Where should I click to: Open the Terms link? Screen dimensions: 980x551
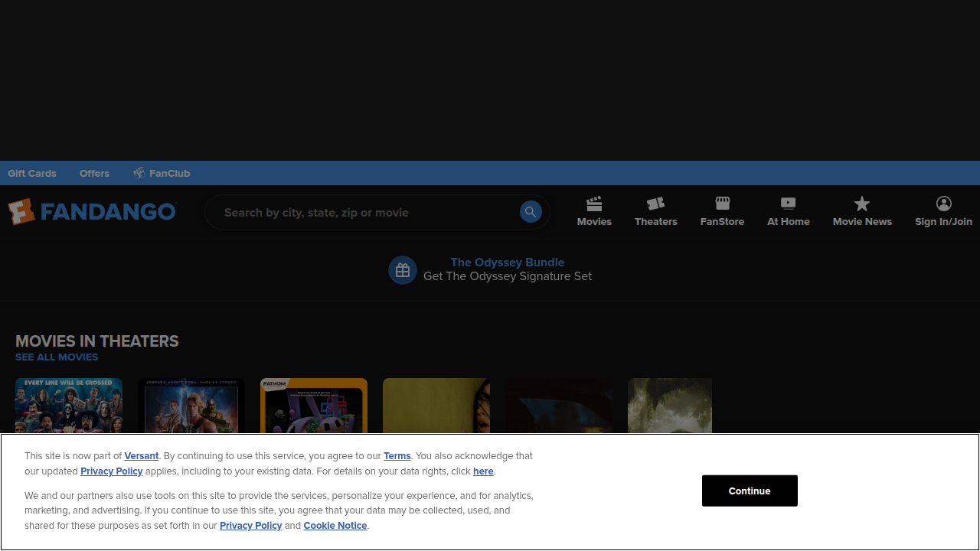tap(397, 456)
